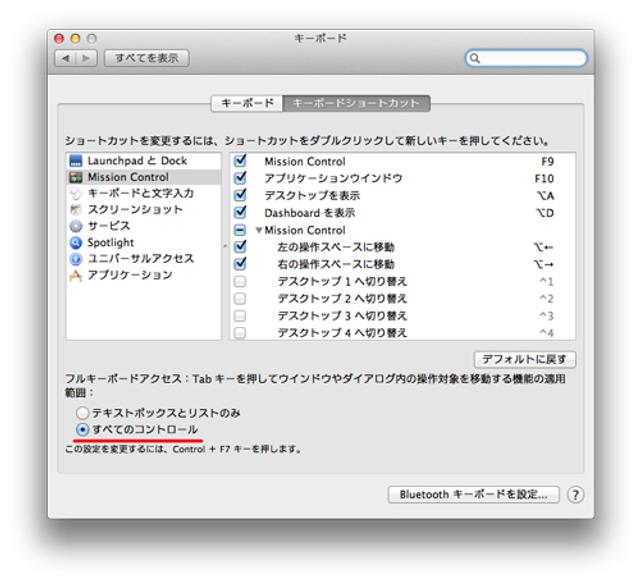The height and width of the screenshot is (582, 640).
Task: Click the すべてを表示 button
Action: tap(147, 58)
